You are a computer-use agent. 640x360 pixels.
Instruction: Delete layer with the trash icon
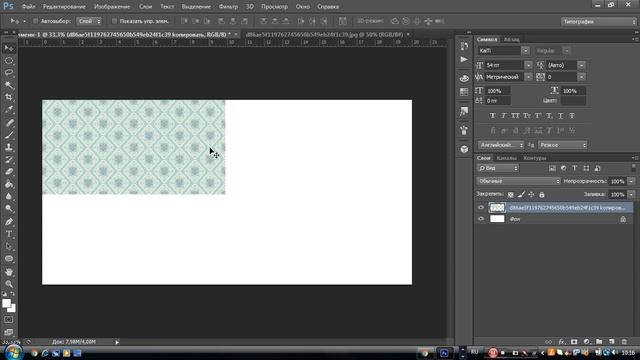pyautogui.click(x=624, y=342)
